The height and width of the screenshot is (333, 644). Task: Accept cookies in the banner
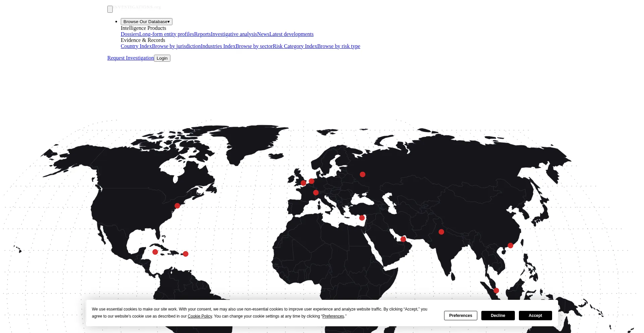[x=535, y=316]
